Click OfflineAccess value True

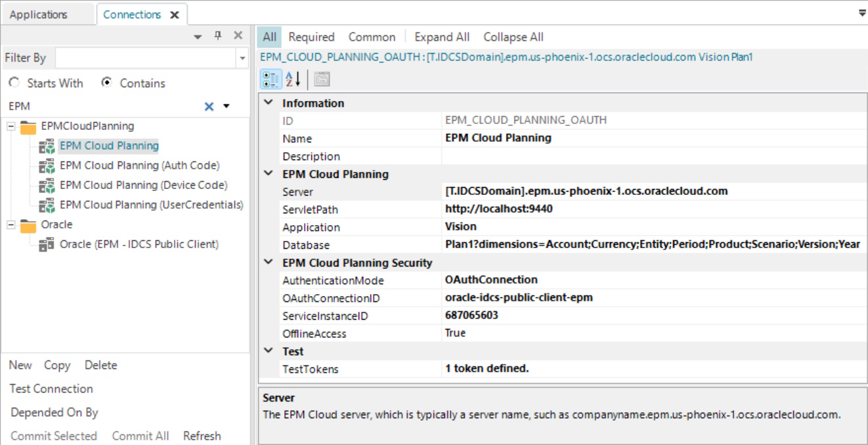(x=455, y=333)
